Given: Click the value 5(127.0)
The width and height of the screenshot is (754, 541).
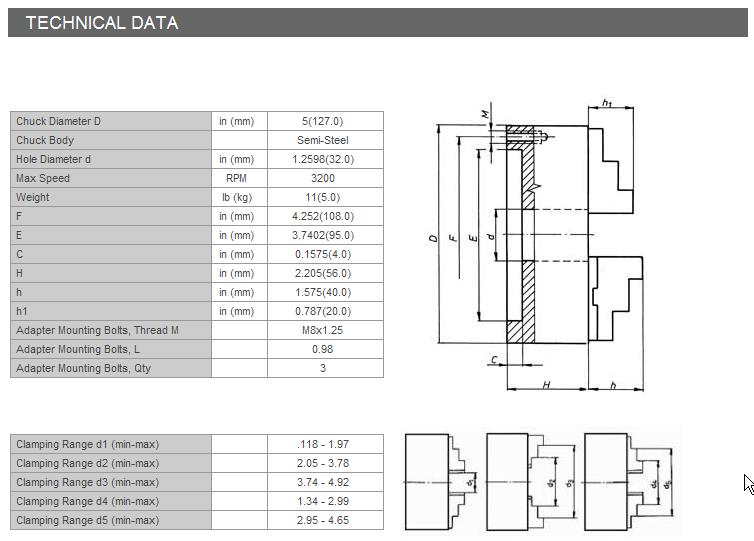Looking at the screenshot, I should (x=323, y=121).
